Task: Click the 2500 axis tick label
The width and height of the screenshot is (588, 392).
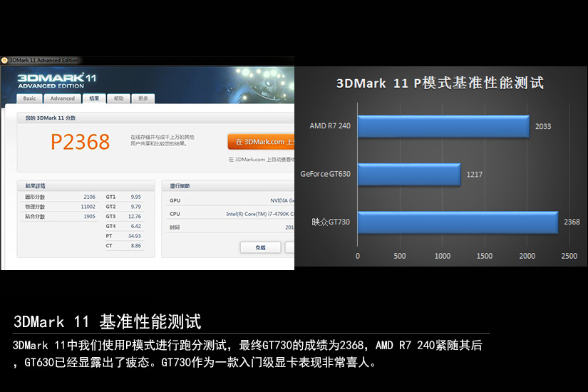Action: click(x=569, y=256)
